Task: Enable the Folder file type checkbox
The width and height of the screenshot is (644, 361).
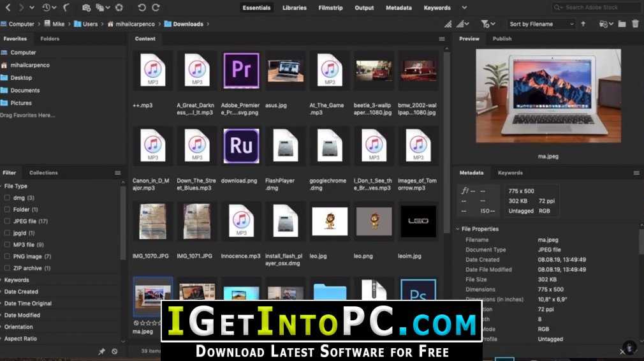Action: 7,209
